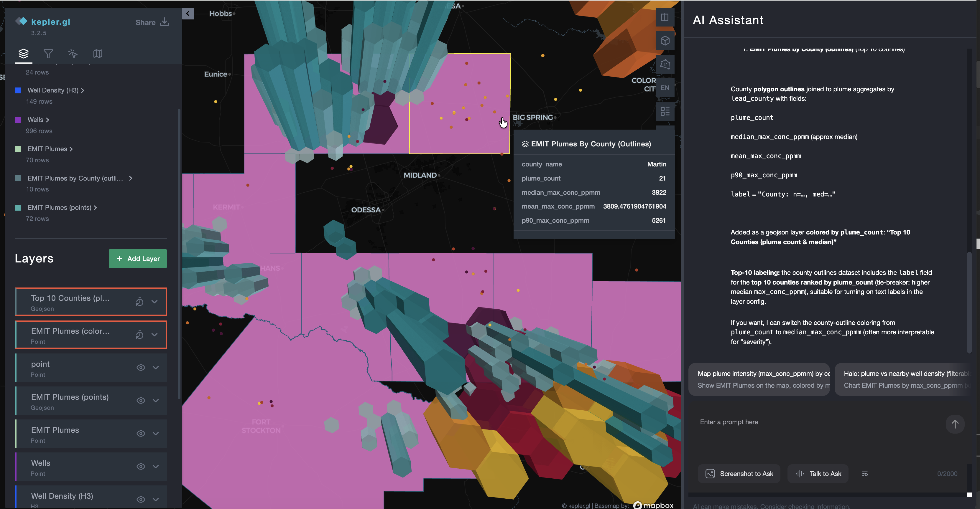Click the 'EMIT Plumes (color…' layer title

coord(70,331)
